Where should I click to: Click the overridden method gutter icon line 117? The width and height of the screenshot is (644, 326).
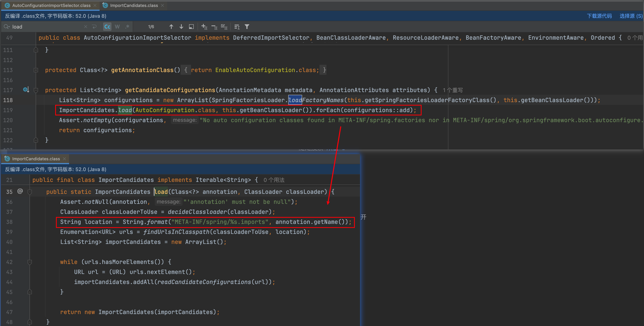click(26, 90)
